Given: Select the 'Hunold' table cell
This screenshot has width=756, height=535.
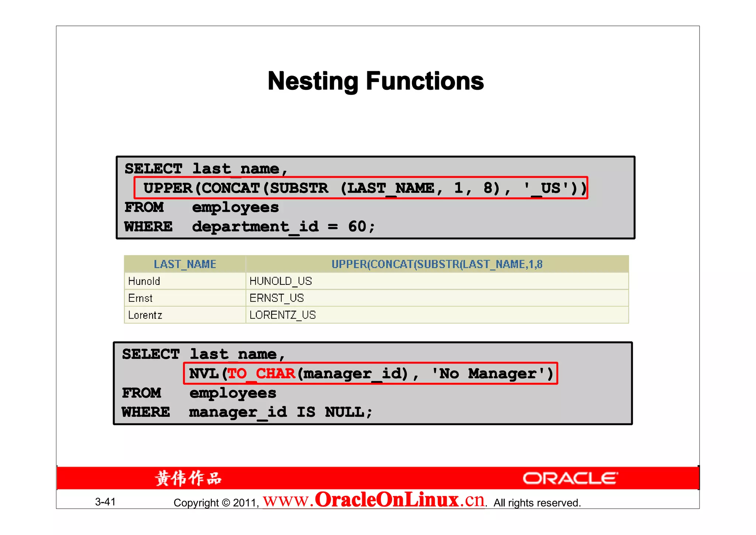Looking at the screenshot, I should point(185,281).
